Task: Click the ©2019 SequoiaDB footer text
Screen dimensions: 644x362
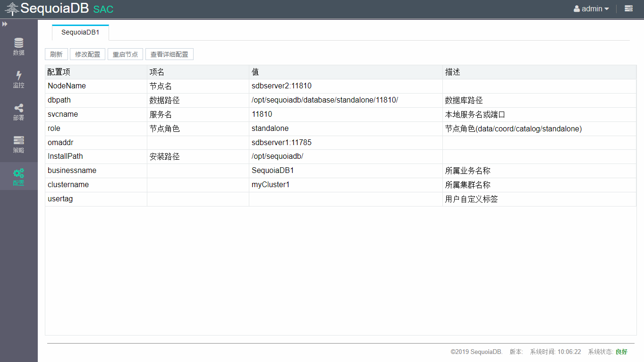Action: (x=476, y=352)
